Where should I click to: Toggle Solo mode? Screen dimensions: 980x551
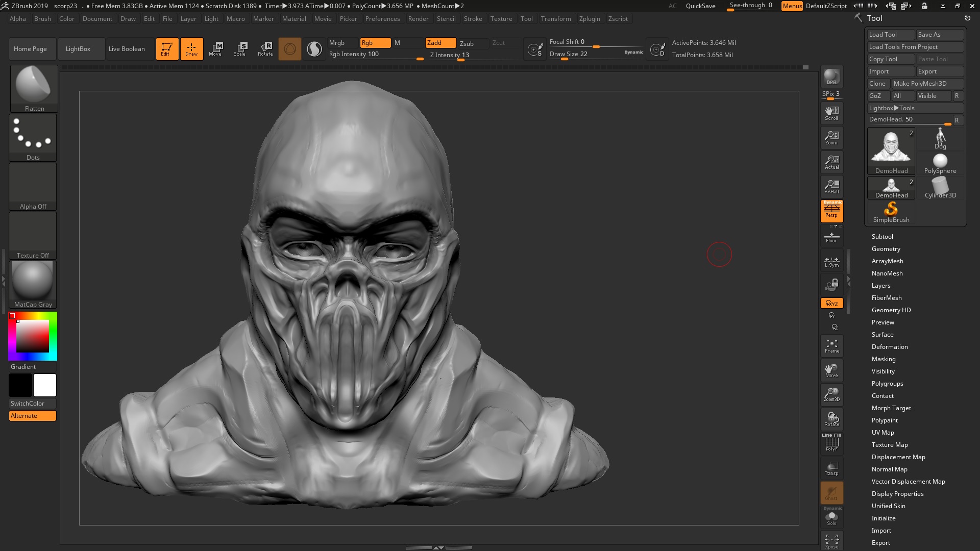(831, 516)
